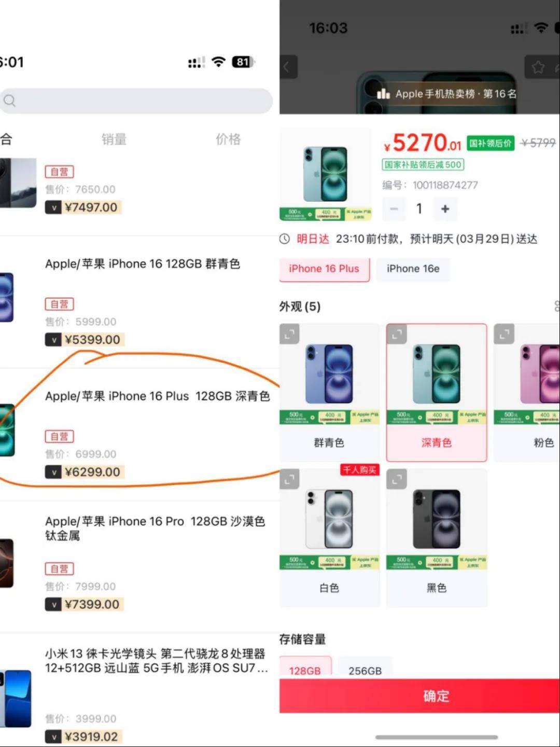Select 128GB storage capacity
This screenshot has width=560, height=747.
[305, 669]
